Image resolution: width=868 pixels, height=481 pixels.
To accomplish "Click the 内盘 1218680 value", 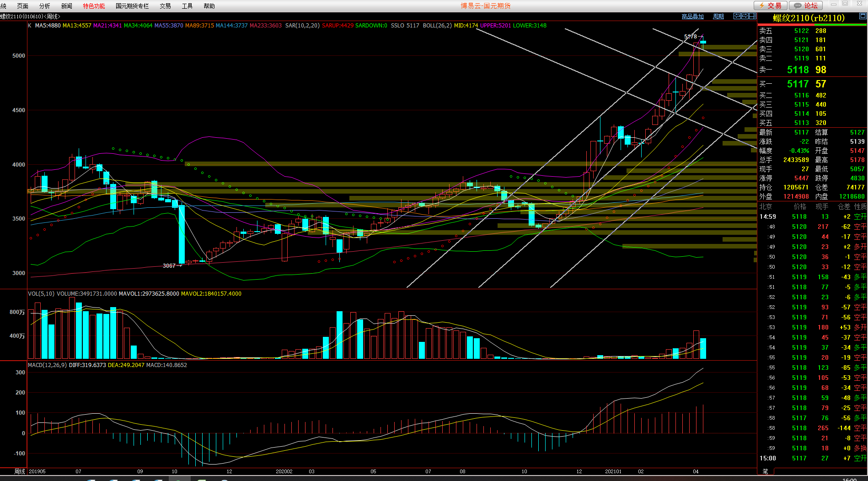I will pos(852,197).
